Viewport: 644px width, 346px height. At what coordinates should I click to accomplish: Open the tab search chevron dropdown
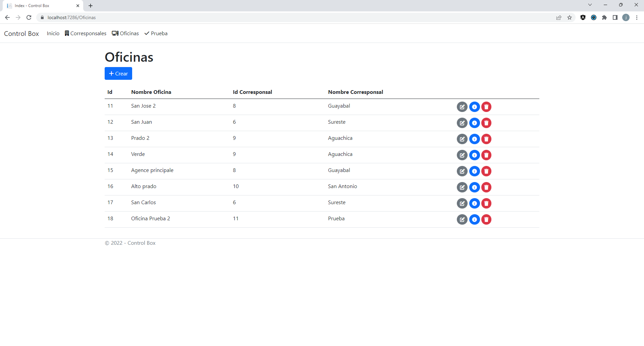click(589, 5)
